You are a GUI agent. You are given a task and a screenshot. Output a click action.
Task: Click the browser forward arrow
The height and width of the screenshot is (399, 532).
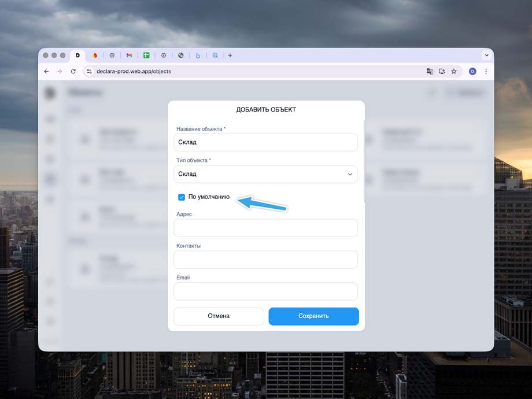pyautogui.click(x=60, y=71)
